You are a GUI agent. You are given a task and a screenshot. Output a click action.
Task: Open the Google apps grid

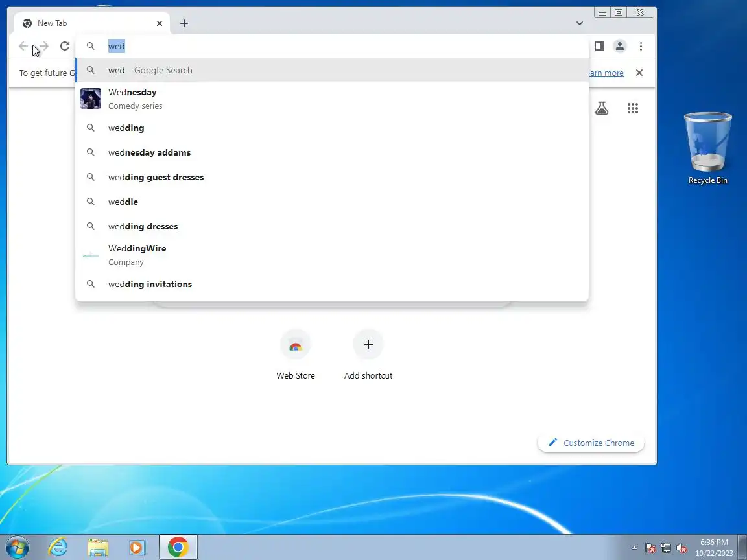coord(633,109)
